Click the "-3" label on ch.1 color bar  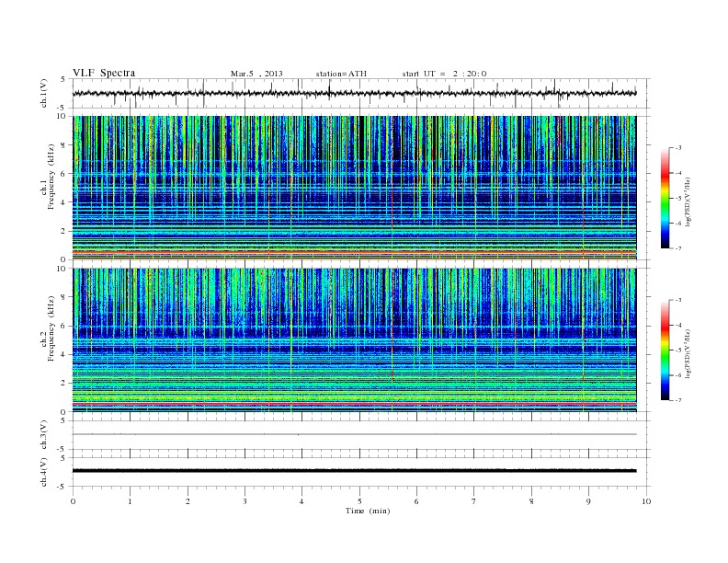click(678, 148)
